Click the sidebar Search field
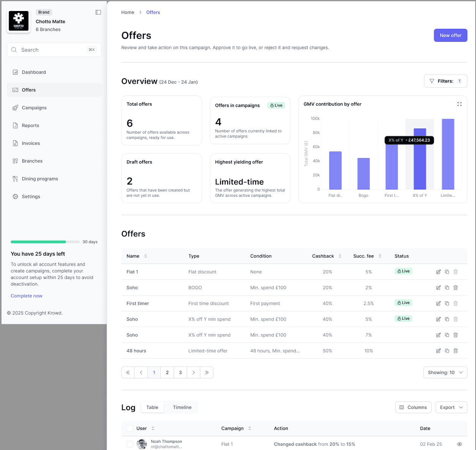Screen dimensions: 476x450 [53, 50]
